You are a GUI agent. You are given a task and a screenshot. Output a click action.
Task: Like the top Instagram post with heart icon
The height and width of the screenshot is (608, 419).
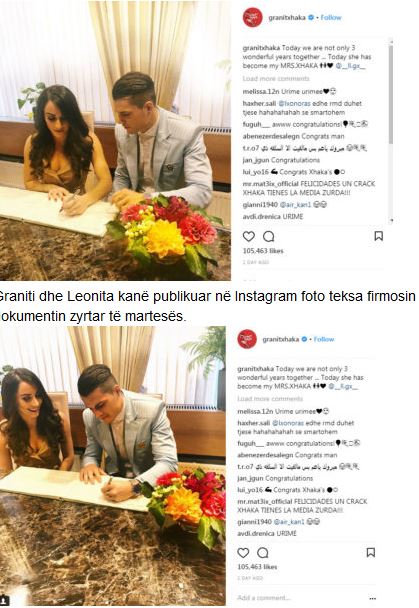(248, 236)
